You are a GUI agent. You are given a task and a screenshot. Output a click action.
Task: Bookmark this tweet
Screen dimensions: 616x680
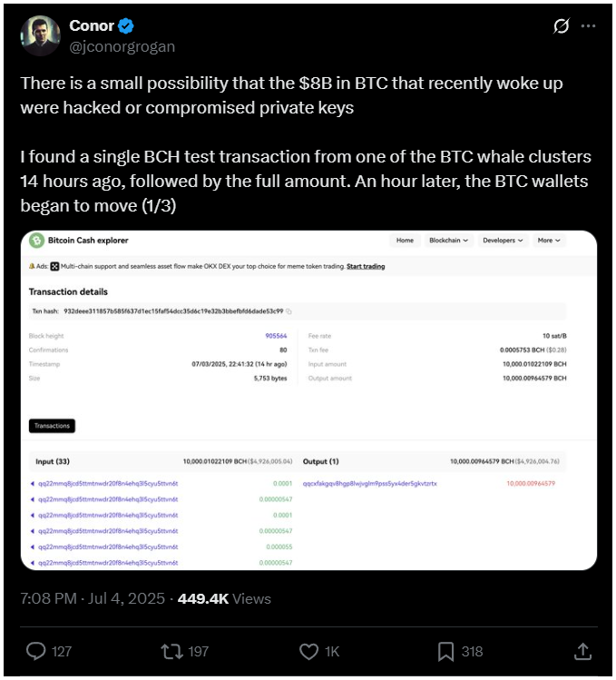[446, 651]
